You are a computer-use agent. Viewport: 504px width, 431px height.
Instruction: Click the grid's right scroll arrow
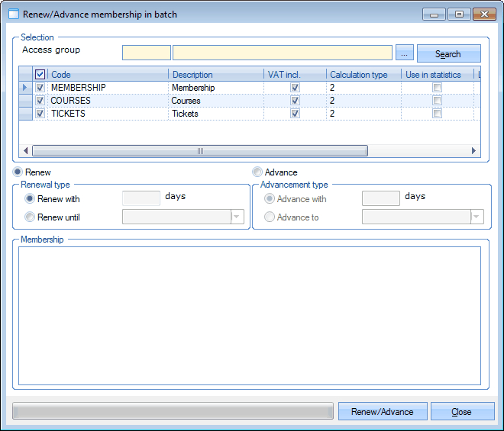coord(473,151)
